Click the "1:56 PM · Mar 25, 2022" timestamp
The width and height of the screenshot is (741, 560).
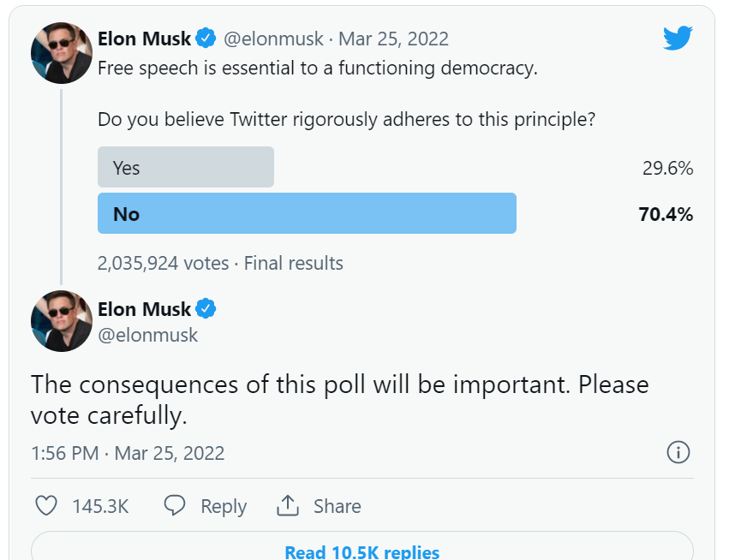pyautogui.click(x=128, y=453)
